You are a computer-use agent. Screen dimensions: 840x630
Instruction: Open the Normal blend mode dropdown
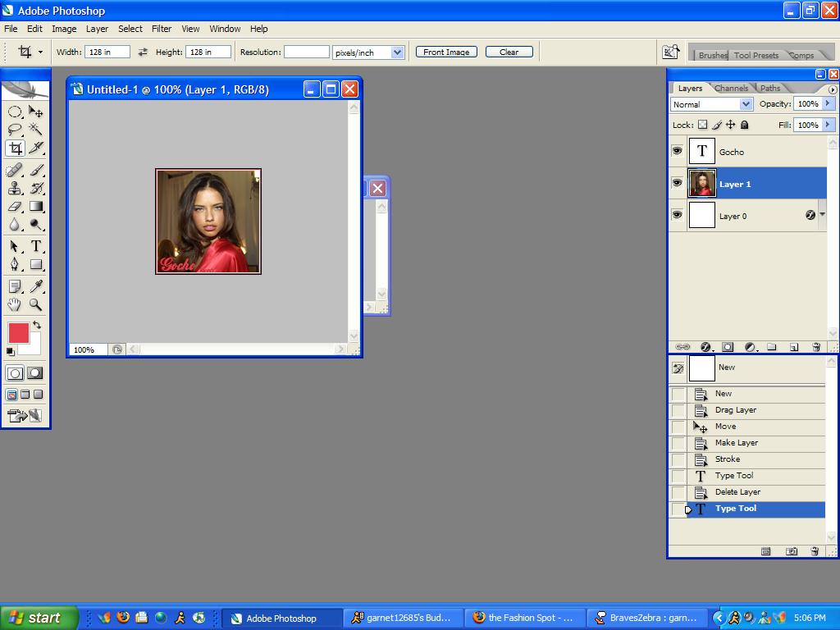[711, 104]
